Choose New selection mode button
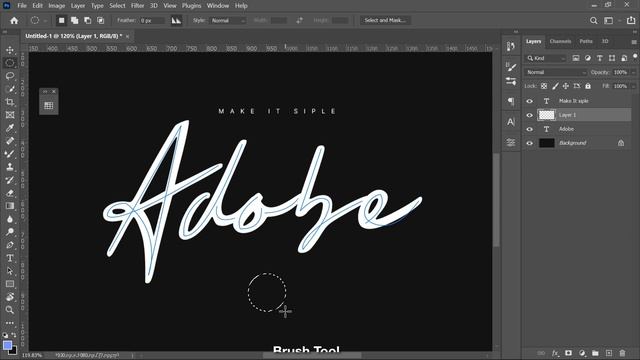640x360 pixels. click(61, 20)
